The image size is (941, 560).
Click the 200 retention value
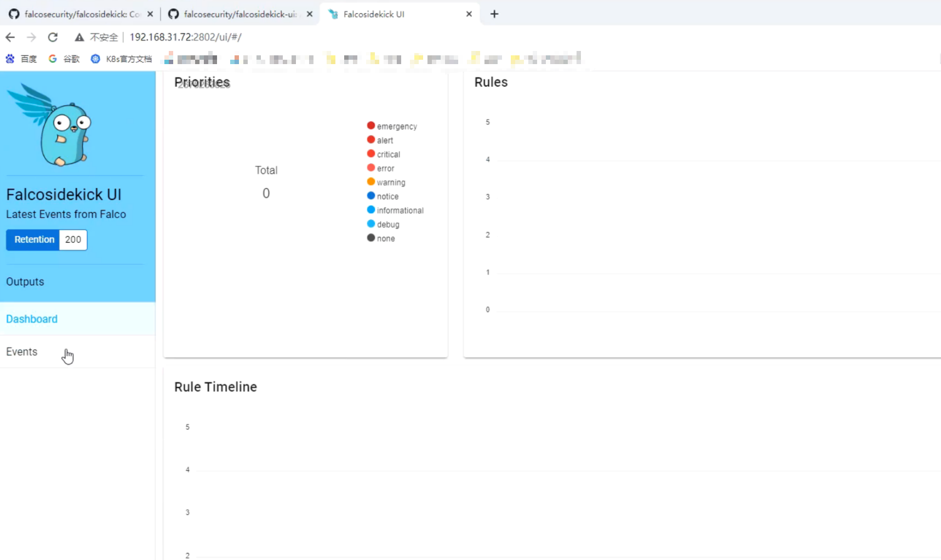[x=73, y=239]
